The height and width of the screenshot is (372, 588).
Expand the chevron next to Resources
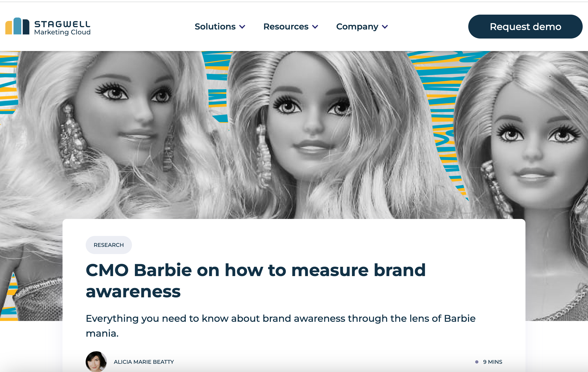[x=315, y=27]
